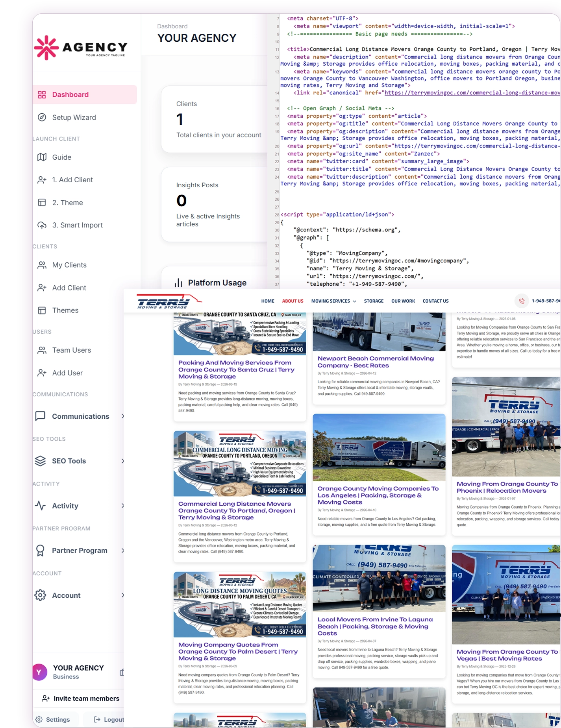This screenshot has width=561, height=728.
Task: Click the phone icon in Terry site header
Action: 522,301
